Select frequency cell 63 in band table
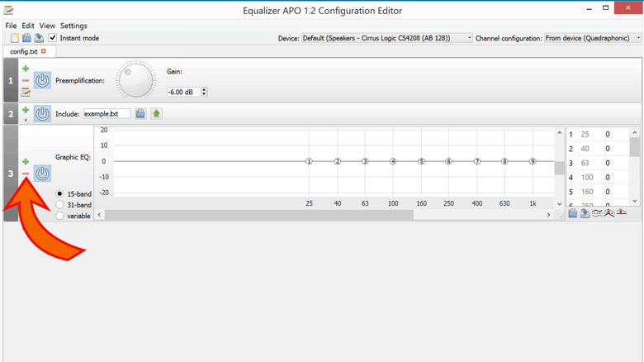This screenshot has height=362, width=644. [x=590, y=163]
